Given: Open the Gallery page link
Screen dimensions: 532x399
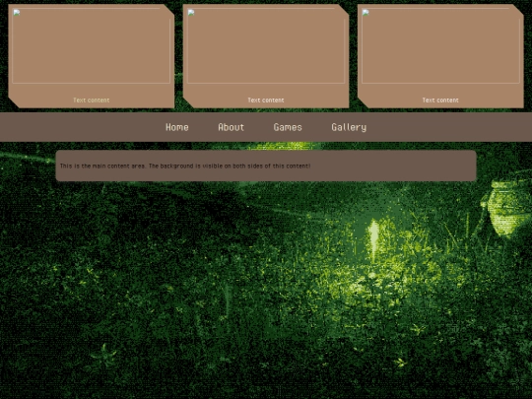Looking at the screenshot, I should click(x=349, y=127).
